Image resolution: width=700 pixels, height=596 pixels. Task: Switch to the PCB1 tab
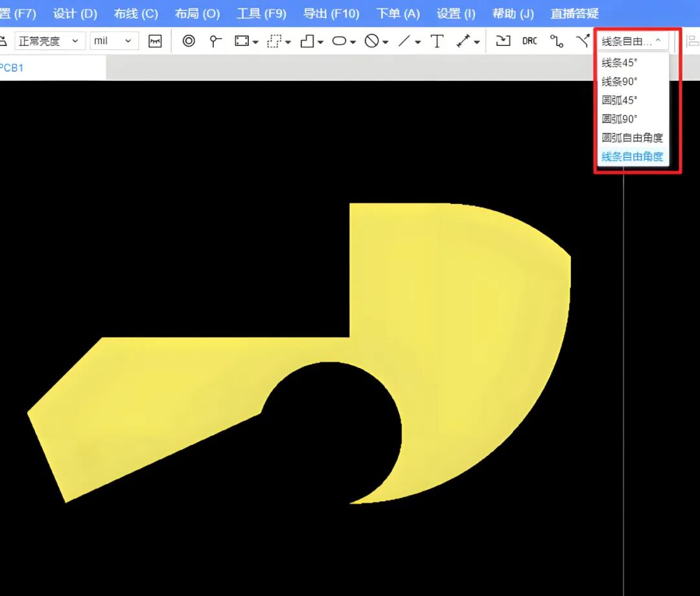pyautogui.click(x=12, y=68)
